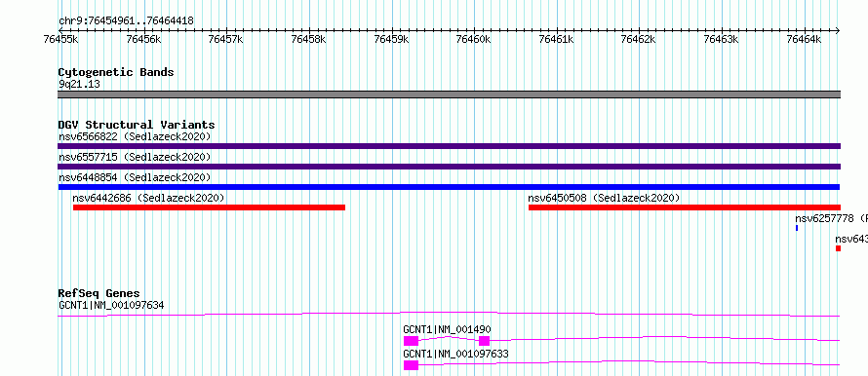Click the 76457k ruler label
The image size is (868, 376).
226,39
